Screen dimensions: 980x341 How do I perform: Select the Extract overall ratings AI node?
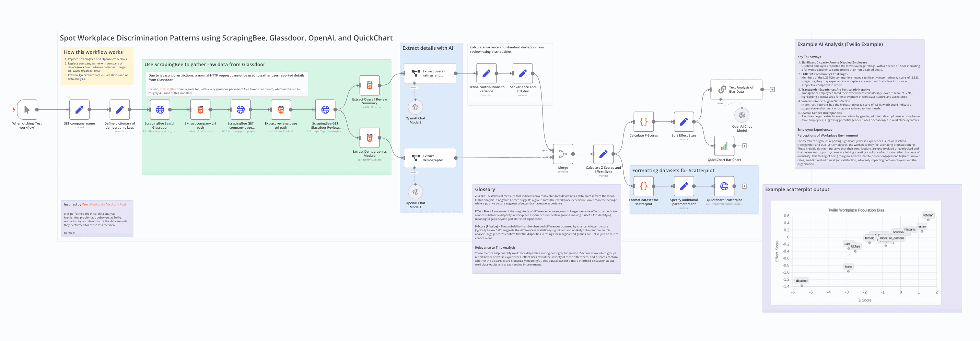[430, 73]
